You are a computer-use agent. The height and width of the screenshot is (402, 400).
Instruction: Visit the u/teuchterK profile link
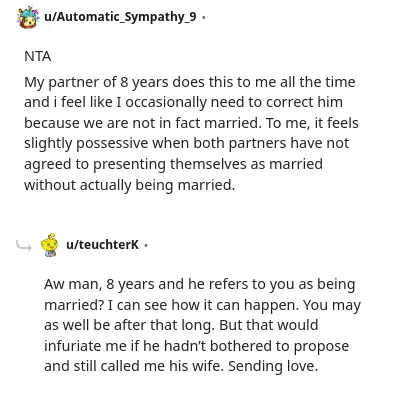(102, 245)
